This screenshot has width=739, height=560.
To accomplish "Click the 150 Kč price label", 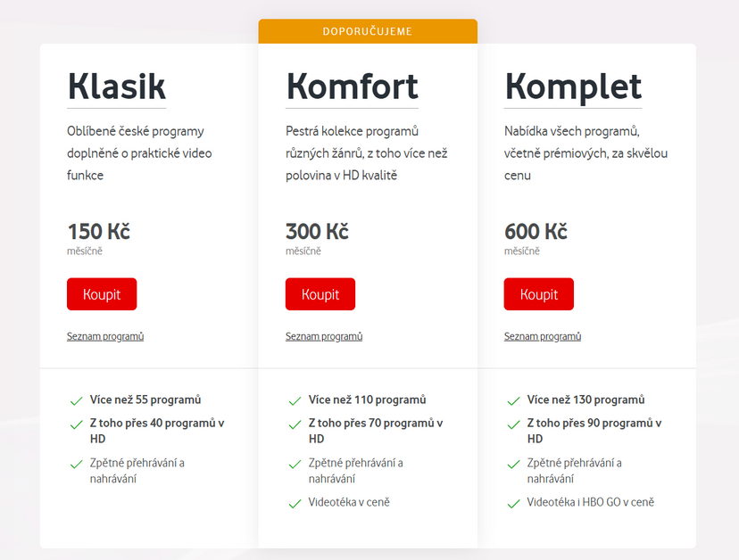I will 98,231.
